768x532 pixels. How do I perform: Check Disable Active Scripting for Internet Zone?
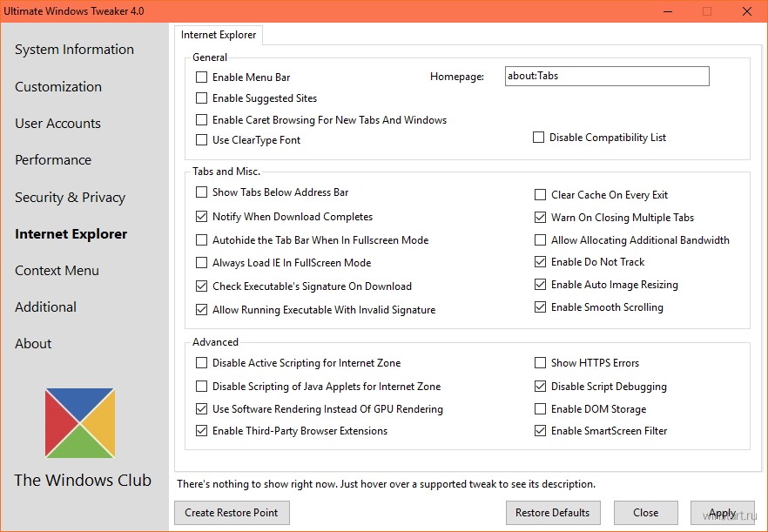coord(201,363)
